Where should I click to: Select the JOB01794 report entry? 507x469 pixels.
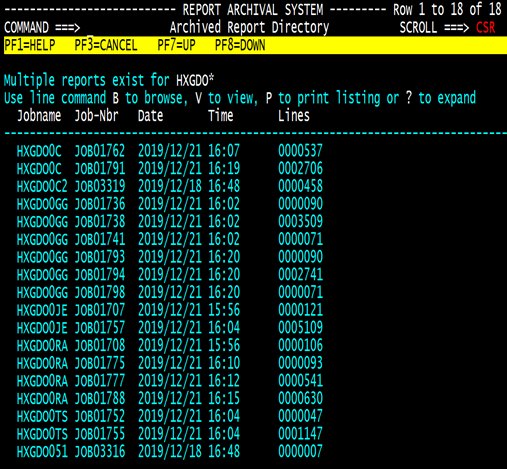(x=170, y=274)
